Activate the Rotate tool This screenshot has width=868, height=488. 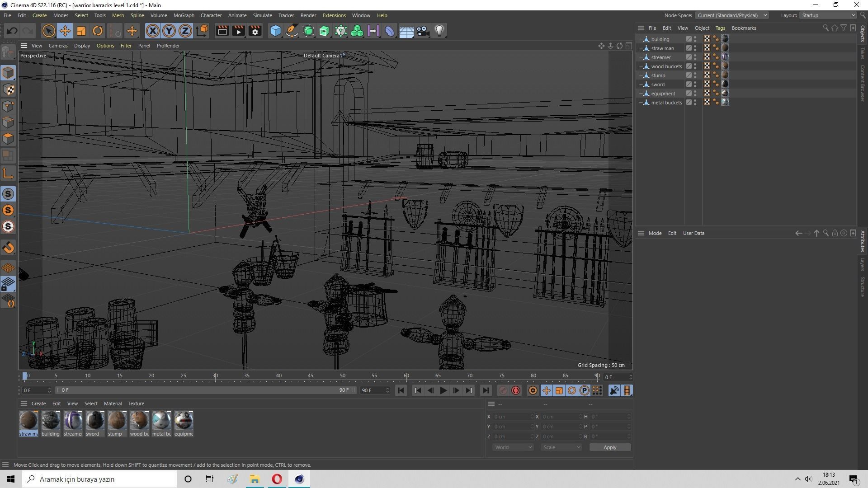98,31
